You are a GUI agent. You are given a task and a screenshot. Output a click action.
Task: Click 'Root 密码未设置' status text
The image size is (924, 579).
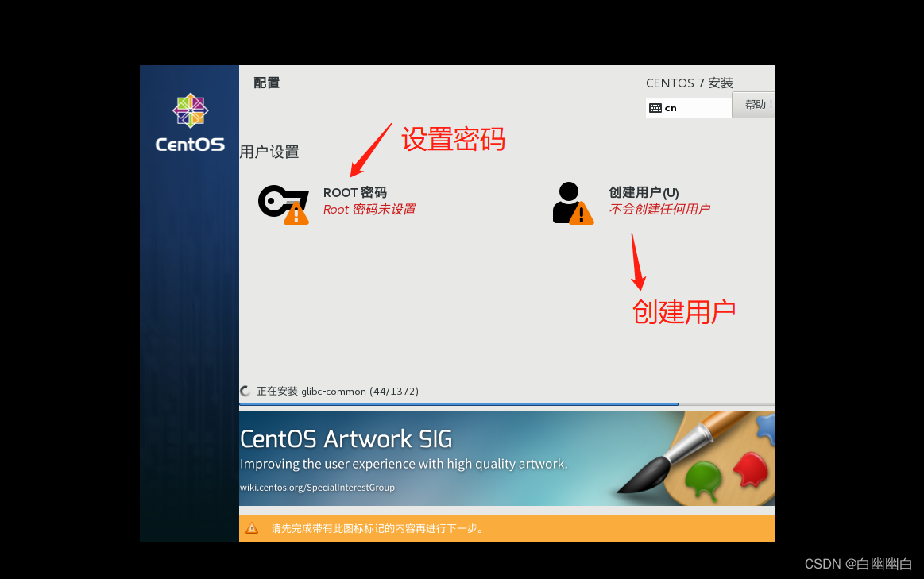pos(369,209)
